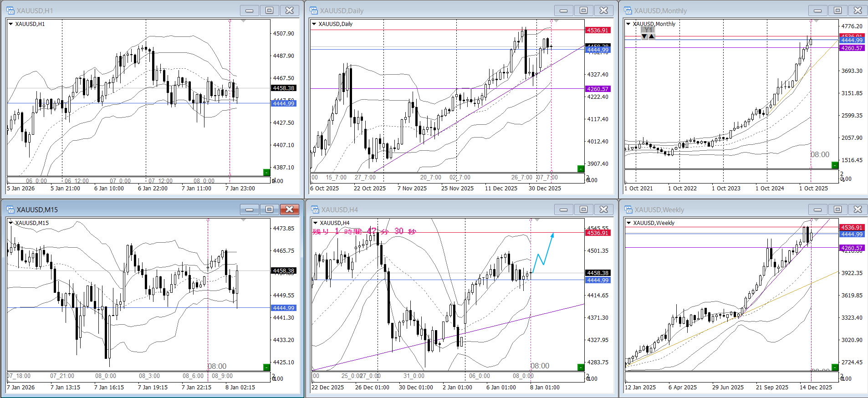The image size is (868, 398).
Task: Click the green square on the M15 chart
Action: click(x=266, y=367)
